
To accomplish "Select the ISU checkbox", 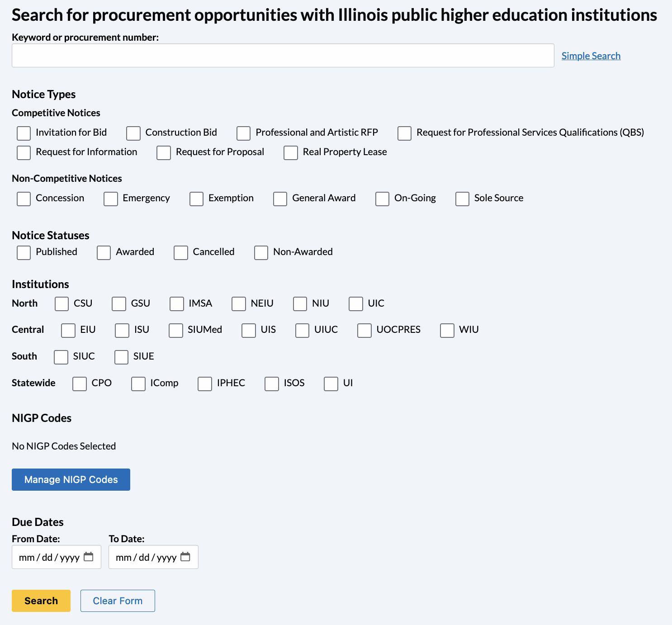I will point(122,331).
